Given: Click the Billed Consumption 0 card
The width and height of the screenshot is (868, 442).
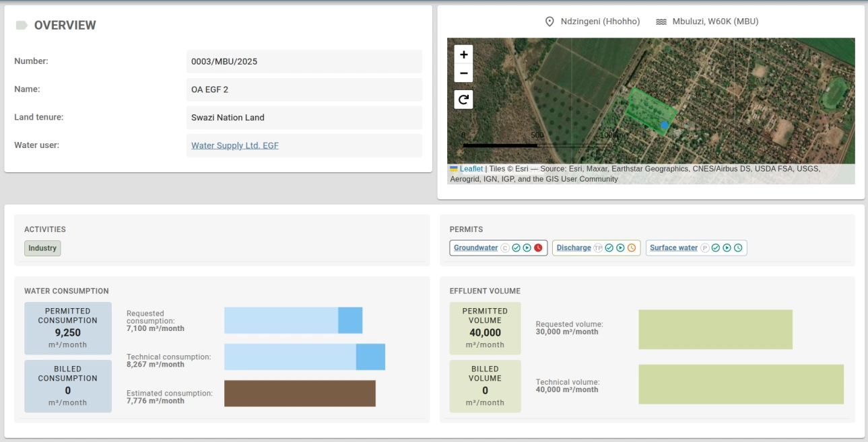Looking at the screenshot, I should click(x=68, y=386).
